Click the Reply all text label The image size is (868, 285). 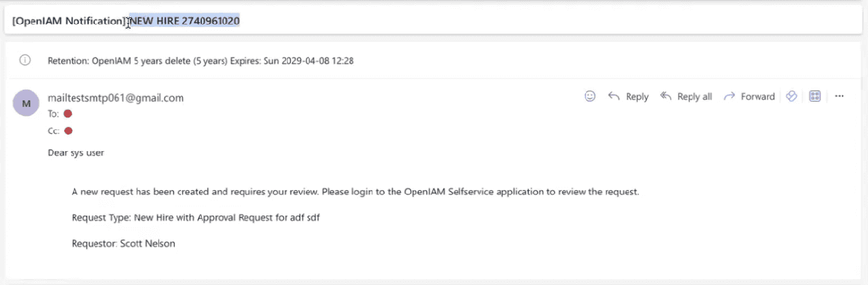(695, 96)
